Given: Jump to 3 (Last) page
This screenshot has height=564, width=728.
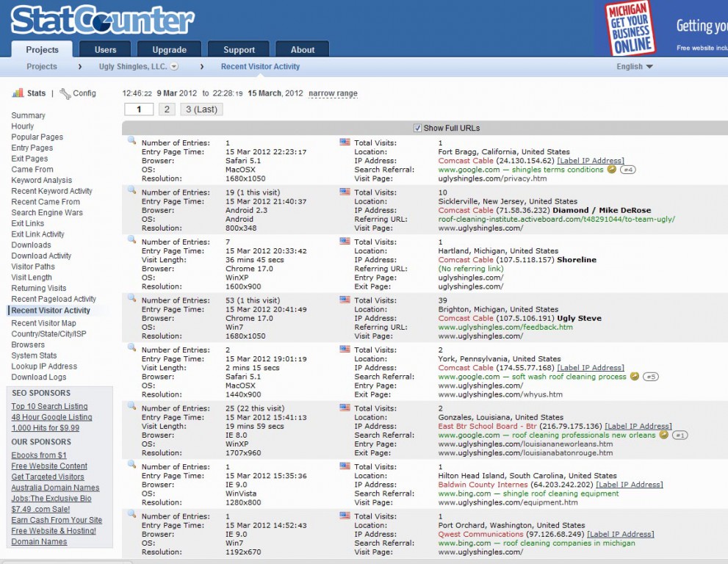Looking at the screenshot, I should pyautogui.click(x=201, y=109).
